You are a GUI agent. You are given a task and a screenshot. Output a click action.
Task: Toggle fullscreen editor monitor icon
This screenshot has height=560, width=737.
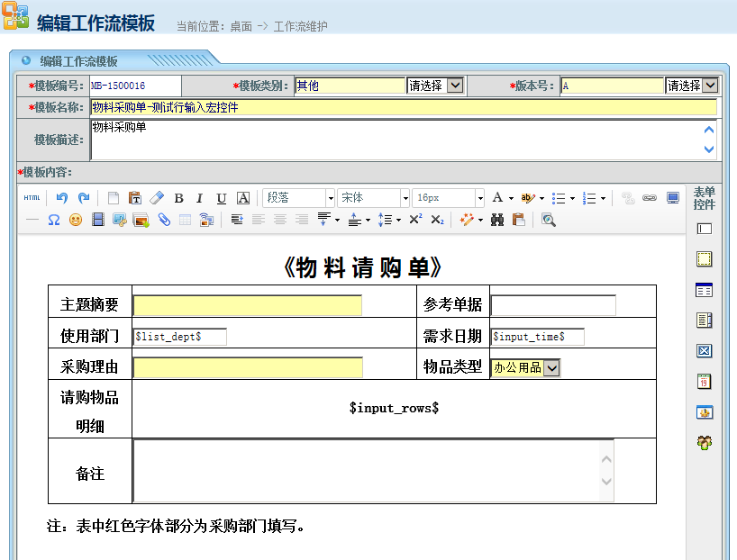coord(672,198)
